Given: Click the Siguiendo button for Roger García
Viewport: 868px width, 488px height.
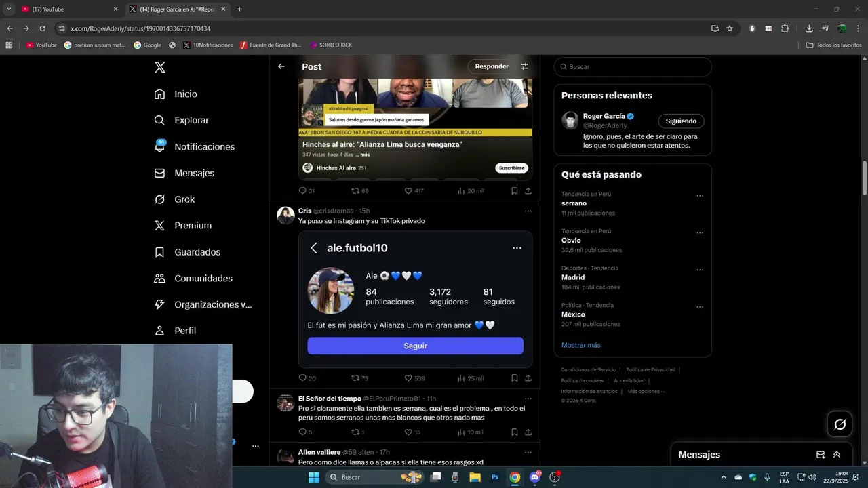Looking at the screenshot, I should pyautogui.click(x=681, y=121).
